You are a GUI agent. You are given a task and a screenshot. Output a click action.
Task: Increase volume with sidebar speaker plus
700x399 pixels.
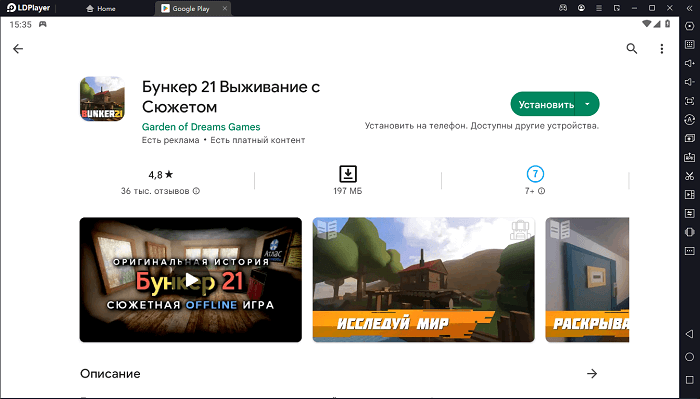(x=689, y=63)
